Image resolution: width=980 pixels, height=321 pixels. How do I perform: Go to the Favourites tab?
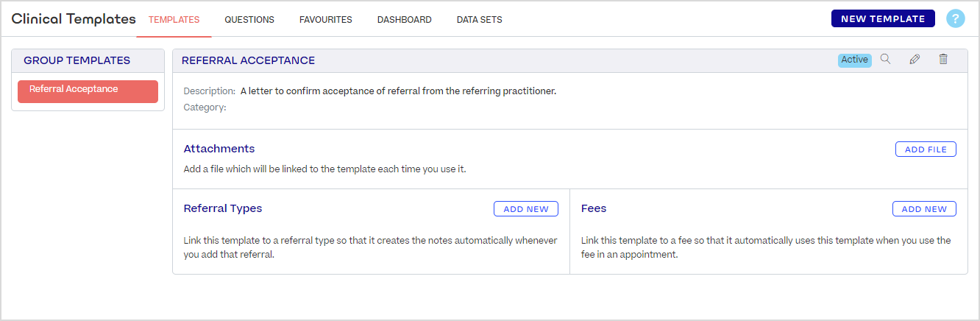pos(326,20)
